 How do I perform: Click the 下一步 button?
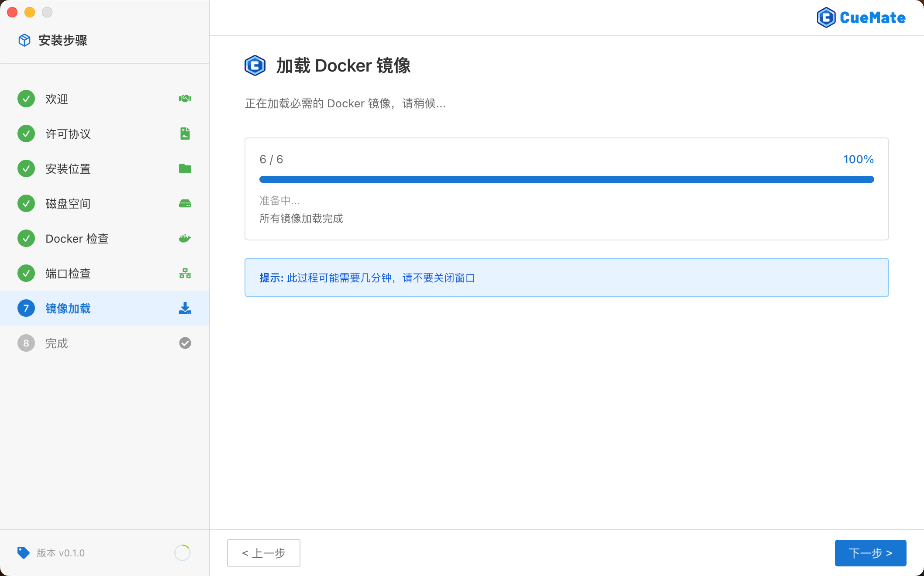(x=870, y=553)
